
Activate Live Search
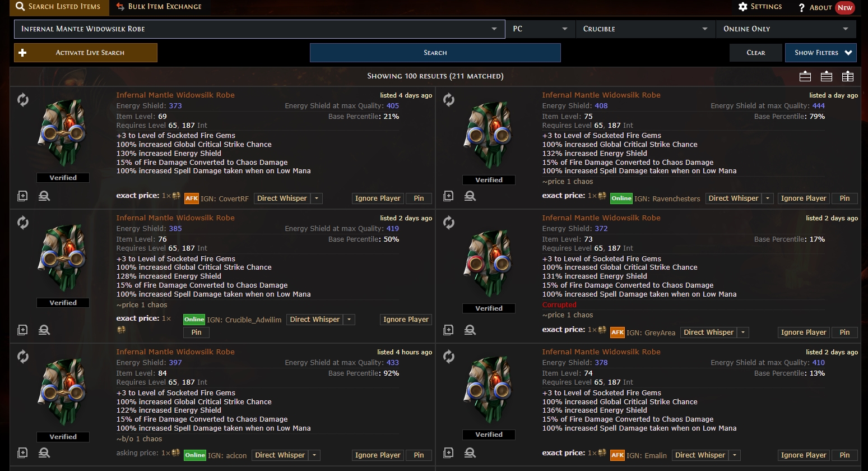tap(86, 53)
